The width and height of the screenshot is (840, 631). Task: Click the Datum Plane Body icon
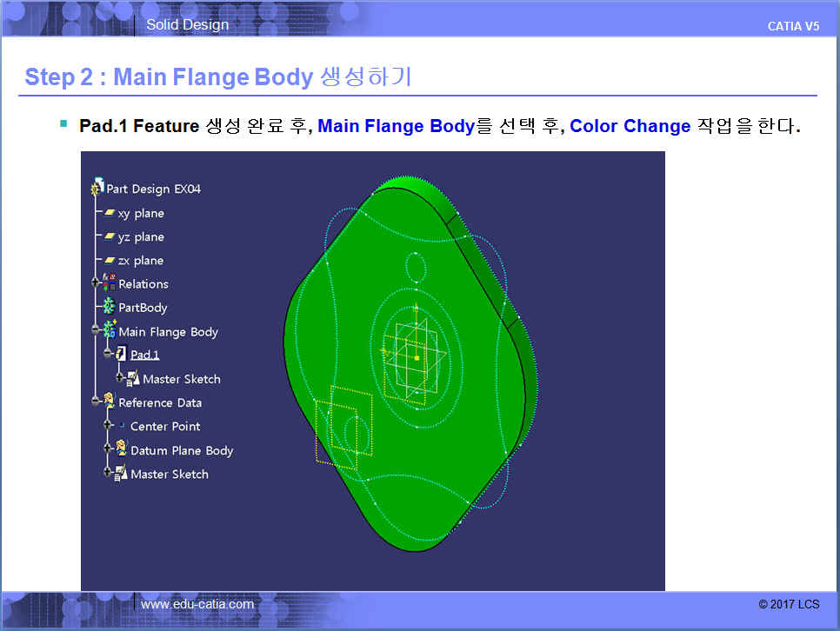click(x=122, y=448)
